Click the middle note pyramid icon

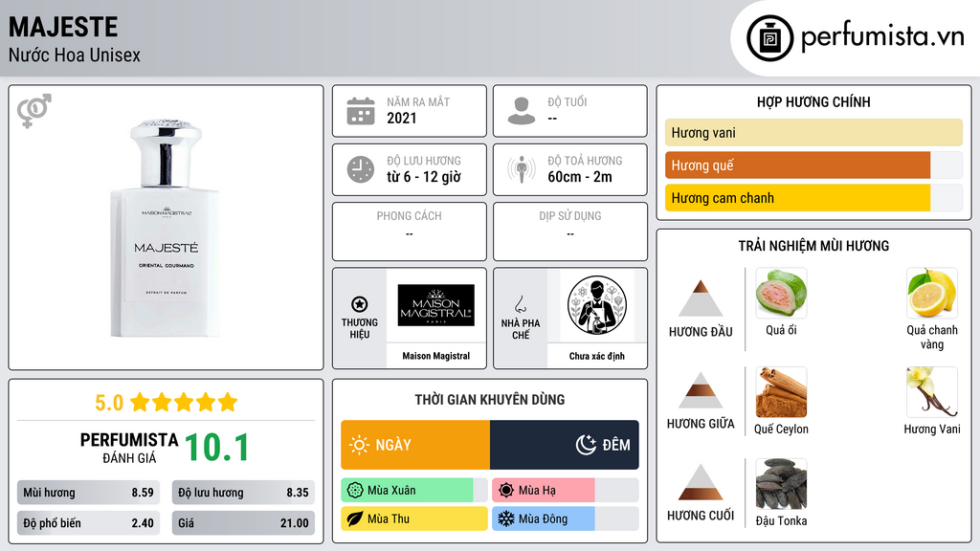[701, 390]
